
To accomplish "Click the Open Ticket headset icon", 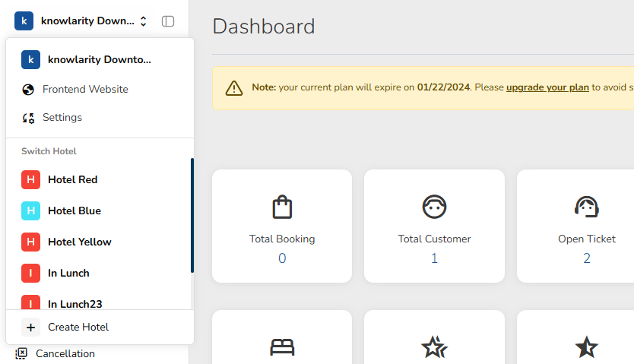I will tap(586, 207).
